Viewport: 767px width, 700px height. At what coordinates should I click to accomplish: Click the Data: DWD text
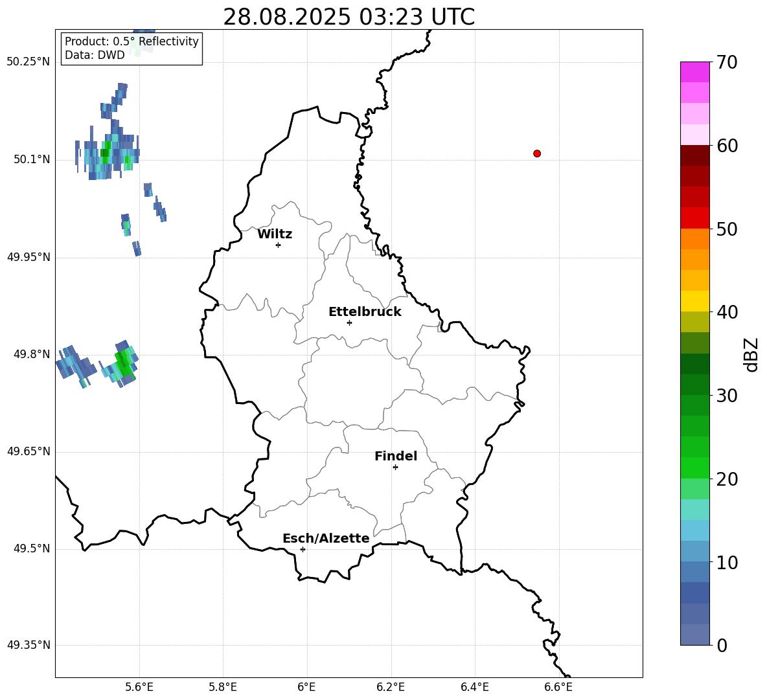(x=95, y=55)
